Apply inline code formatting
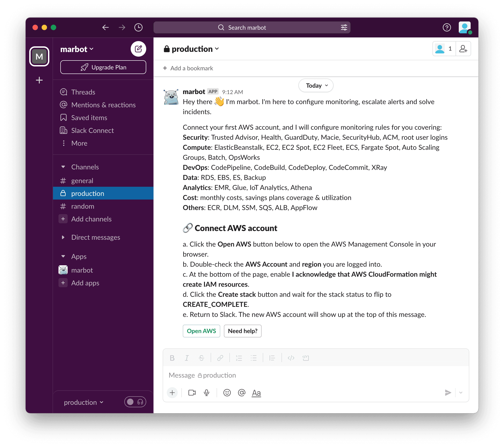 tap(291, 358)
